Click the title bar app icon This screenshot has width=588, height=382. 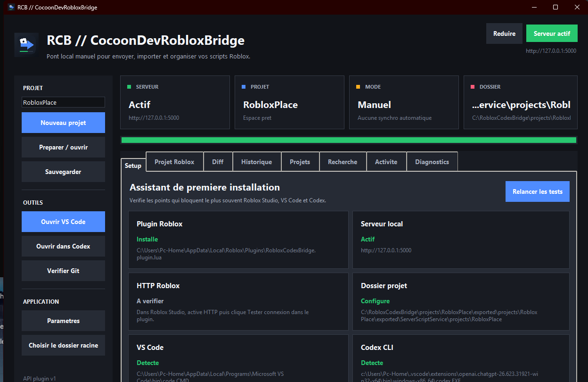(11, 8)
